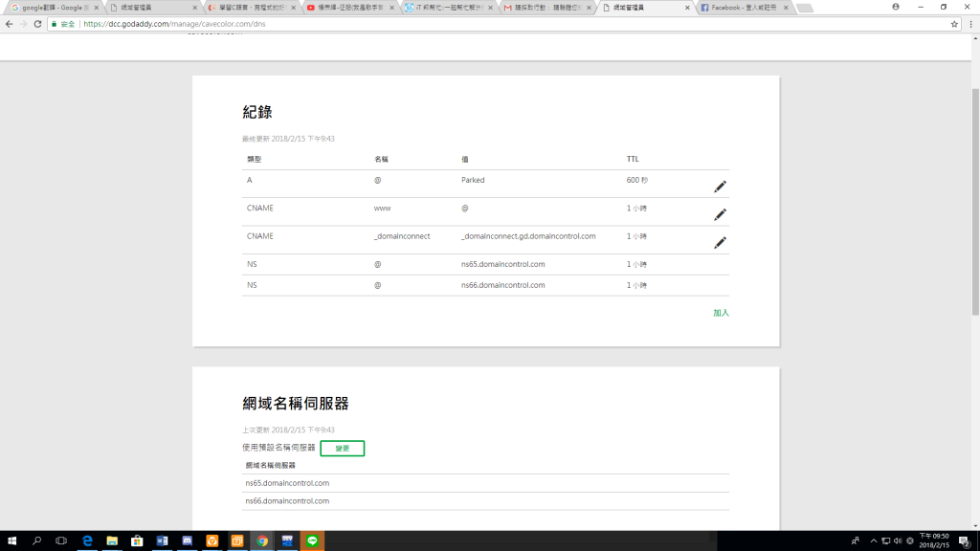The height and width of the screenshot is (551, 980).
Task: Click ns65.domaincontrol.com in the NS records row
Action: click(x=503, y=264)
